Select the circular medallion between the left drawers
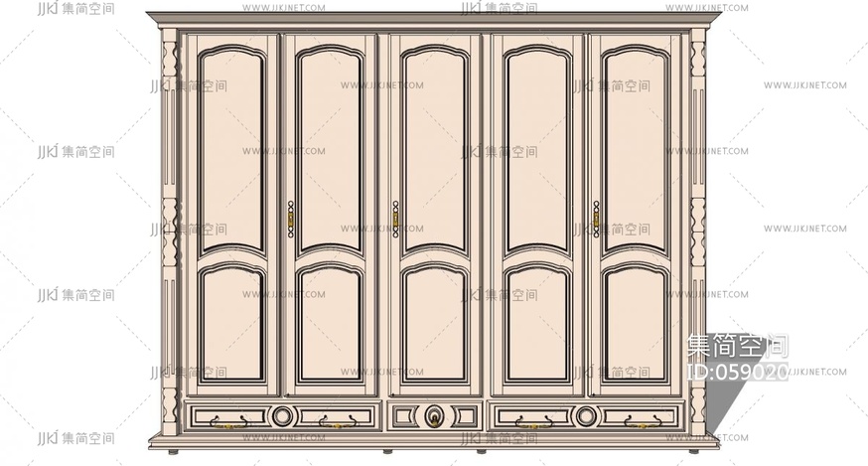The height and width of the screenshot is (466, 868). [283, 414]
